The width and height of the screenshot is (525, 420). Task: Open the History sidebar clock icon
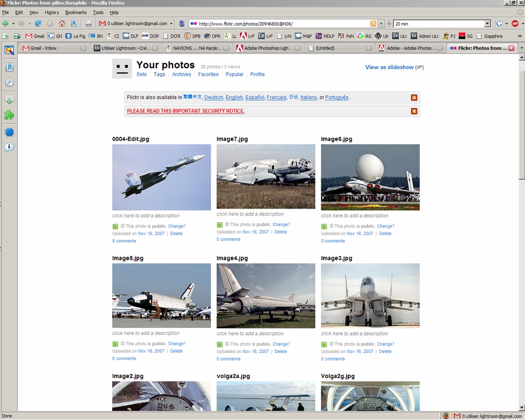(x=9, y=82)
